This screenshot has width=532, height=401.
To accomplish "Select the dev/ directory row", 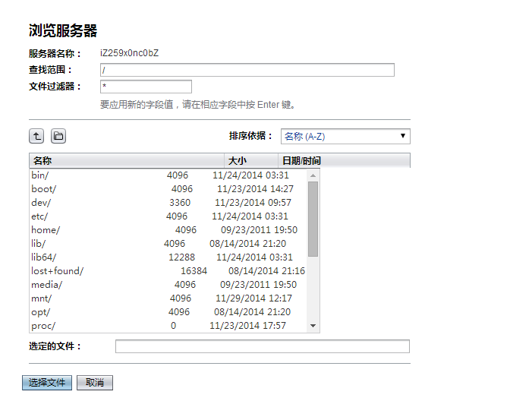I will pos(168,203).
